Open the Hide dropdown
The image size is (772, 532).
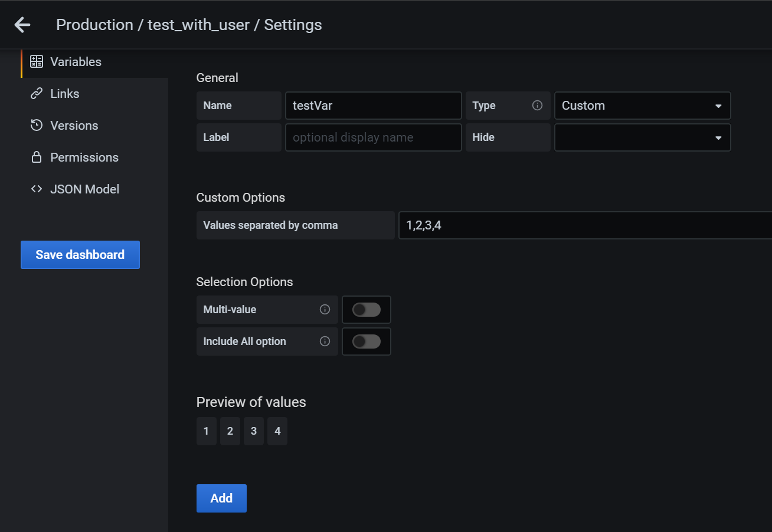642,137
